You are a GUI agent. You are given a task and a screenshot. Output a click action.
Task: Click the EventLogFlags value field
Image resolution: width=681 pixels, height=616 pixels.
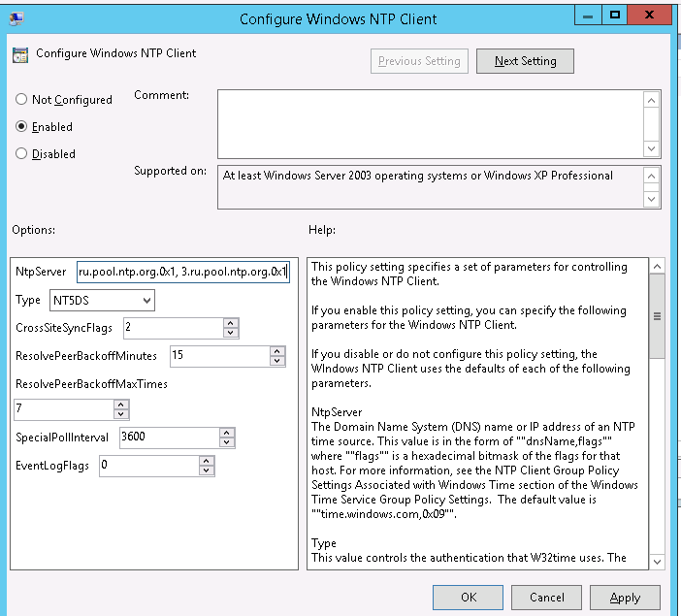[x=149, y=466]
